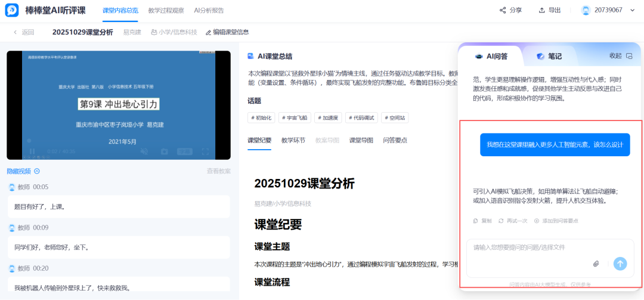Take a video snapshot with camera icon

point(165,151)
